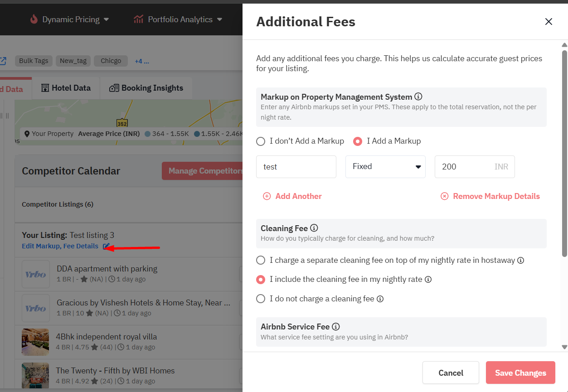Image resolution: width=568 pixels, height=392 pixels.
Task: Choose 'I do not charge a cleaning fee'
Action: tap(261, 299)
